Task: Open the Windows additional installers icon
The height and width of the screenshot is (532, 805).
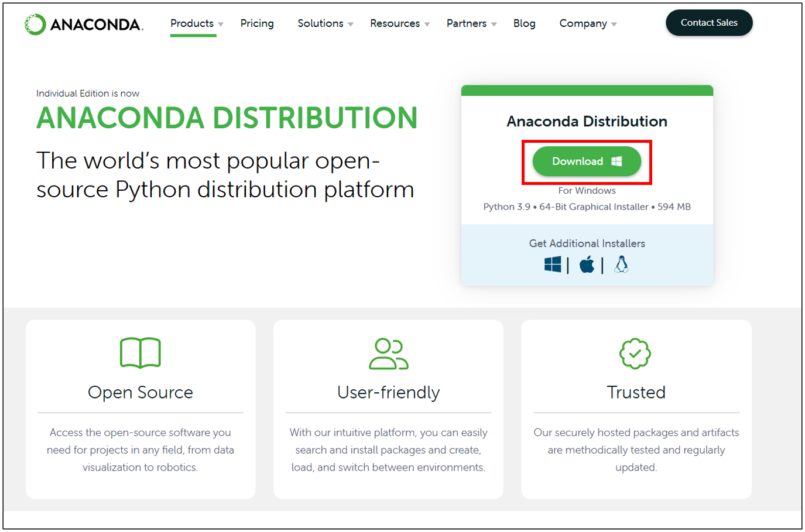Action: tap(553, 265)
